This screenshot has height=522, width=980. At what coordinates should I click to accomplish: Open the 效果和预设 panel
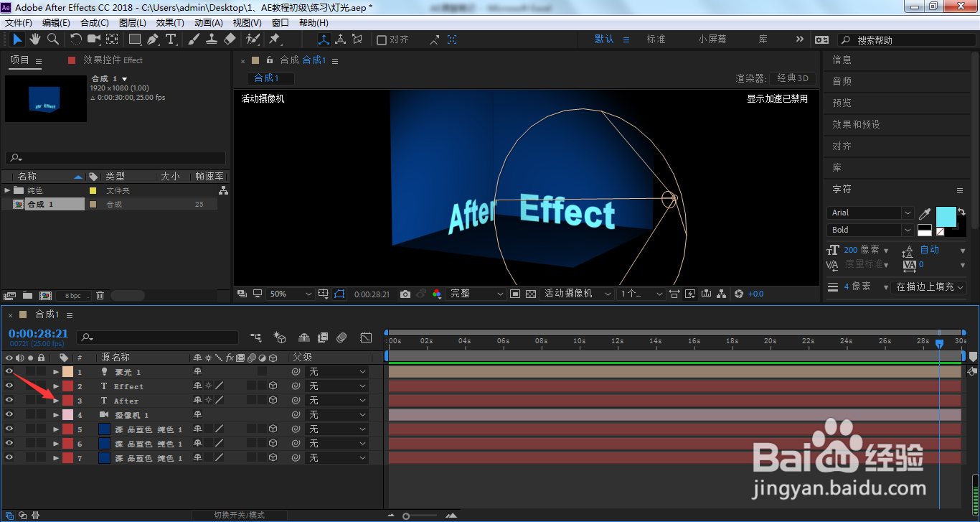(x=856, y=124)
